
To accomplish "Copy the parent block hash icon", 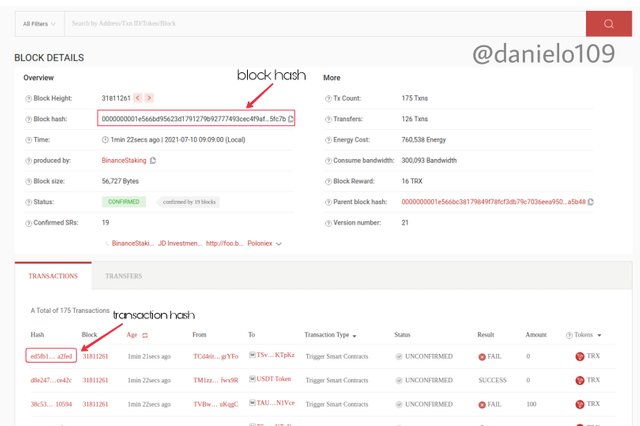I will pyautogui.click(x=590, y=202).
